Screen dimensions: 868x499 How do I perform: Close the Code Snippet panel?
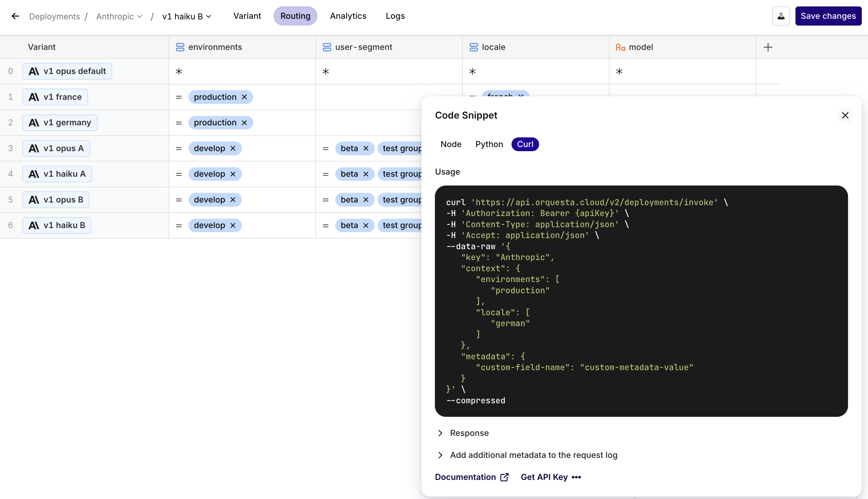(845, 115)
